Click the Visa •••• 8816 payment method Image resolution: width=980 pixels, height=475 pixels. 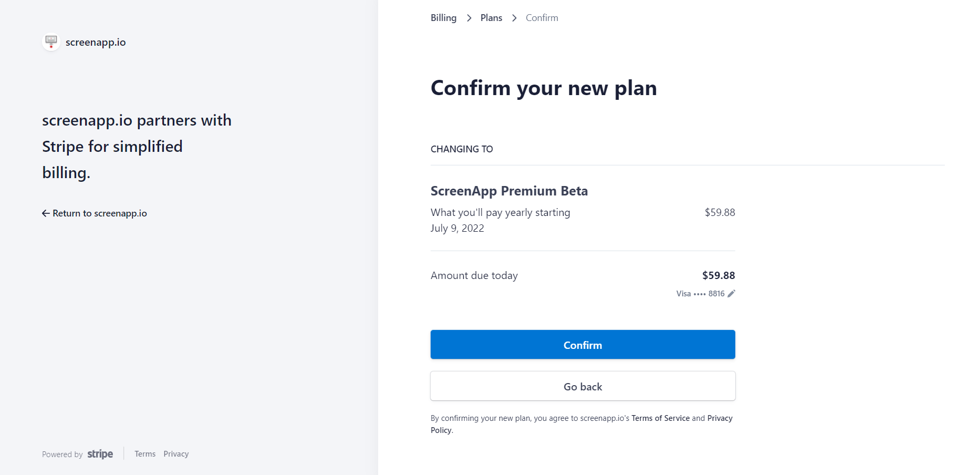tap(700, 294)
